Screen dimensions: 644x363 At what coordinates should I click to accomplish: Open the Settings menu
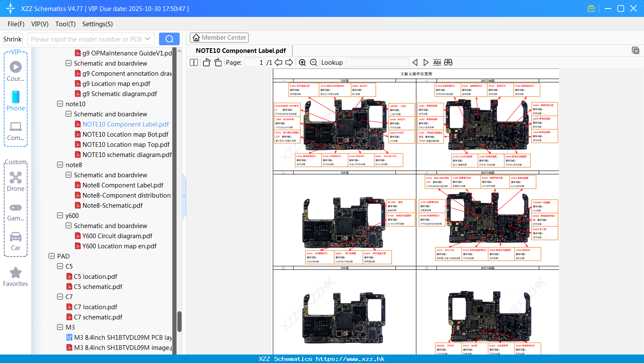click(97, 24)
